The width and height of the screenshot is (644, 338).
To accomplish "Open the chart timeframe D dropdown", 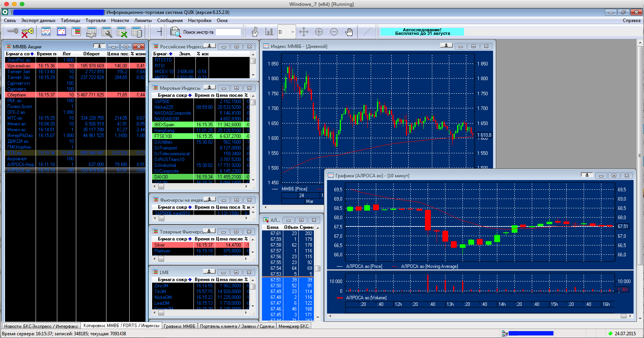I will 293,32.
